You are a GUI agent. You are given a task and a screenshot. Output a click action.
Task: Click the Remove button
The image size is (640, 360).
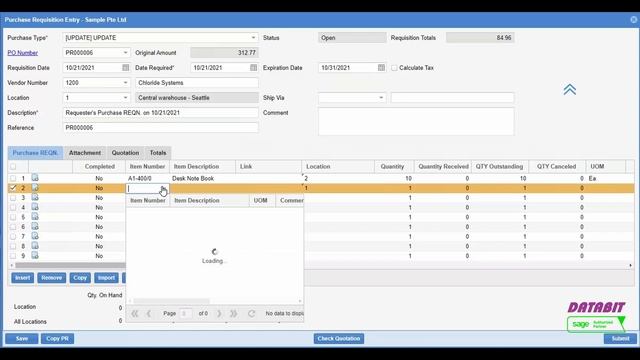point(51,278)
